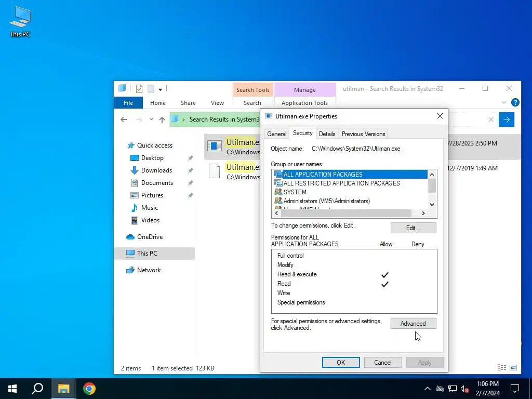This screenshot has width=532, height=399.
Task: Switch to the General tab in Properties
Action: click(276, 134)
